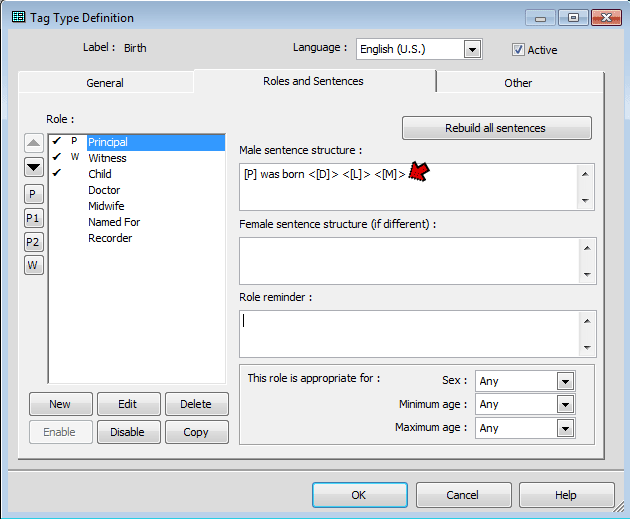Click the New role button
This screenshot has height=521, width=630.
coord(59,404)
